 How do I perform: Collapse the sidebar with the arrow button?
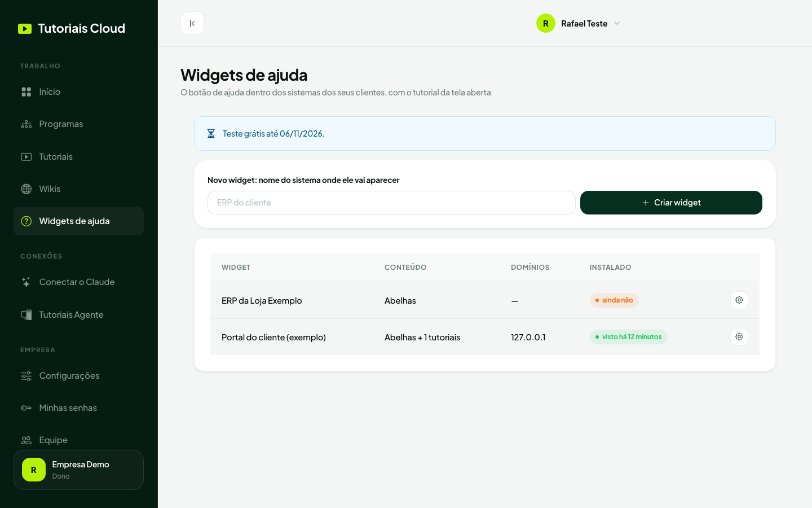(192, 23)
